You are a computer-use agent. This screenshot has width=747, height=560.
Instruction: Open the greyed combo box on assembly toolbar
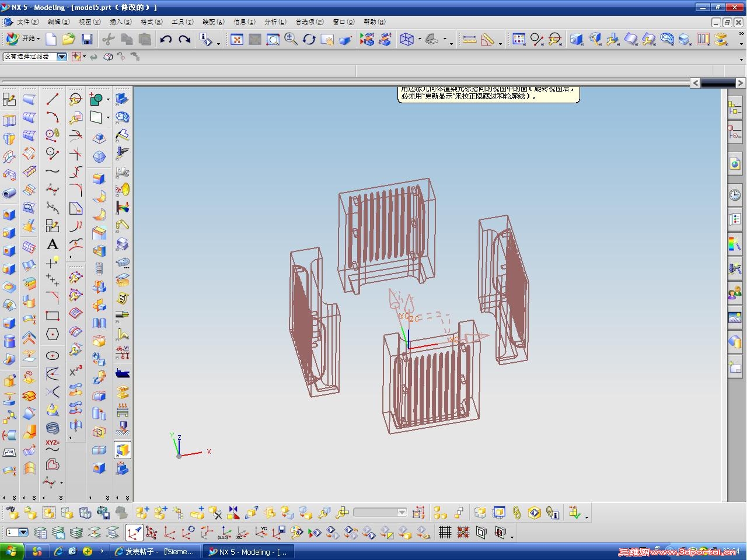[381, 513]
